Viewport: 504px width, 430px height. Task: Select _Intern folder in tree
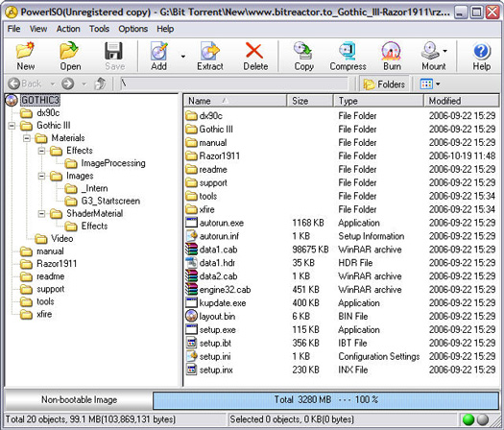(94, 188)
